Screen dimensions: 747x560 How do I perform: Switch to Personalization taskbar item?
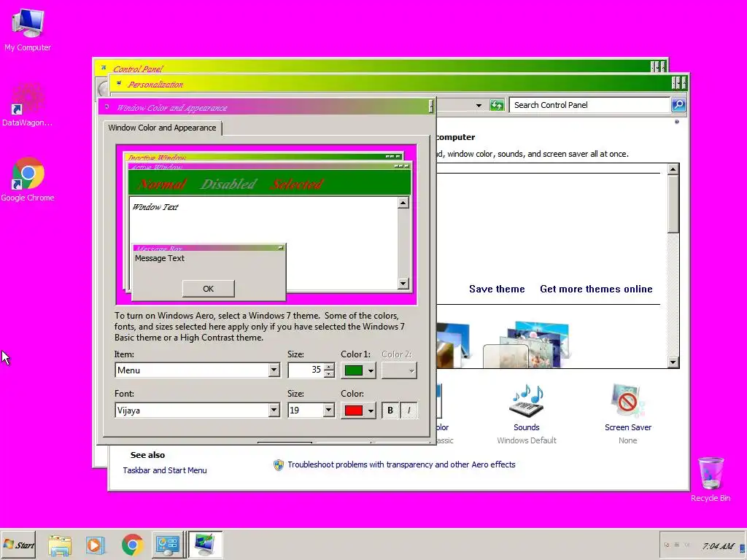[205, 545]
